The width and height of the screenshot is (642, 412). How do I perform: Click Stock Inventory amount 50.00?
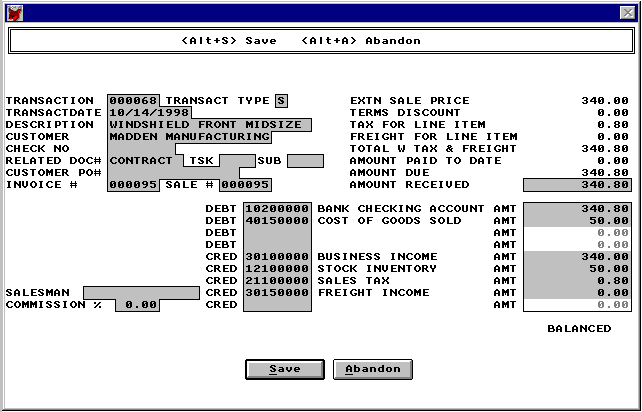click(577, 269)
